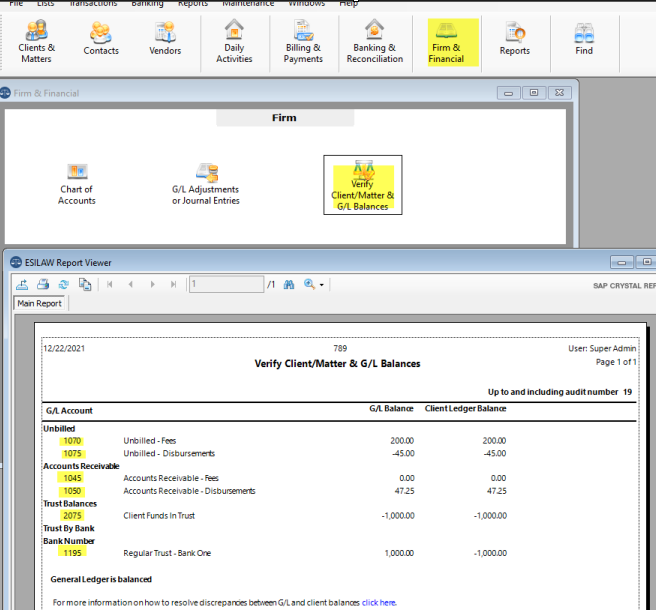Minimize the ESILAW Report Viewer window
656x610 pixels.
coord(622,262)
